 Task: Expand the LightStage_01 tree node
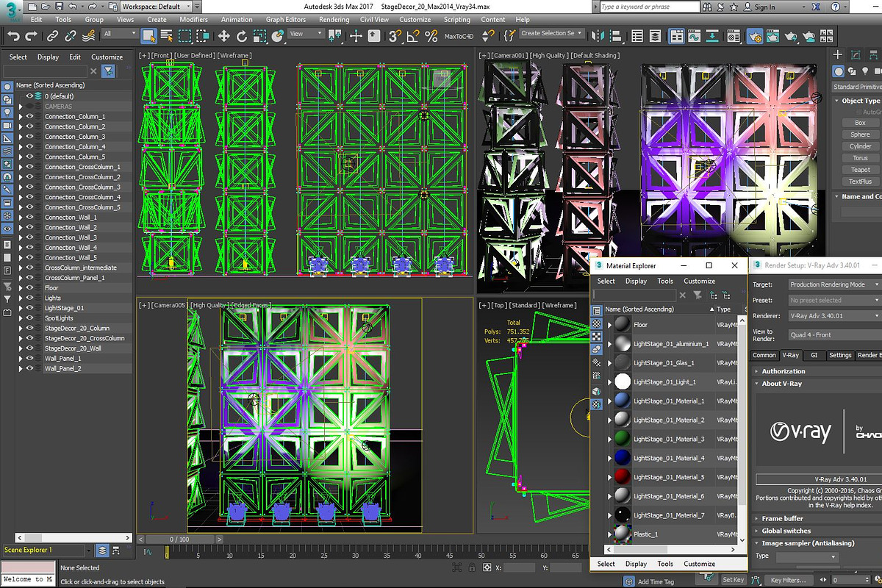pos(21,308)
